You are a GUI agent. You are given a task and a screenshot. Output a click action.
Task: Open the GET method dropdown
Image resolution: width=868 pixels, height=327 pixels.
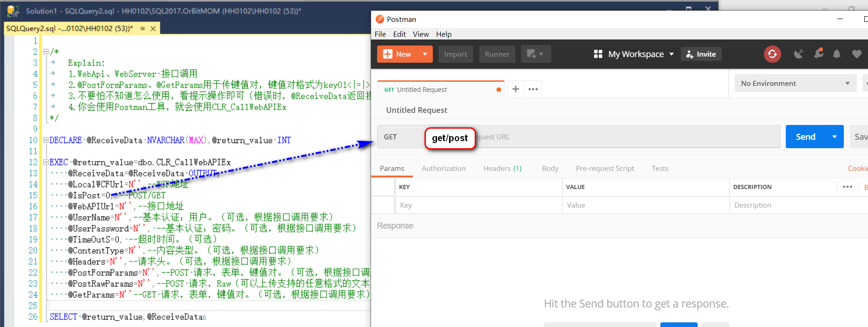[x=401, y=137]
